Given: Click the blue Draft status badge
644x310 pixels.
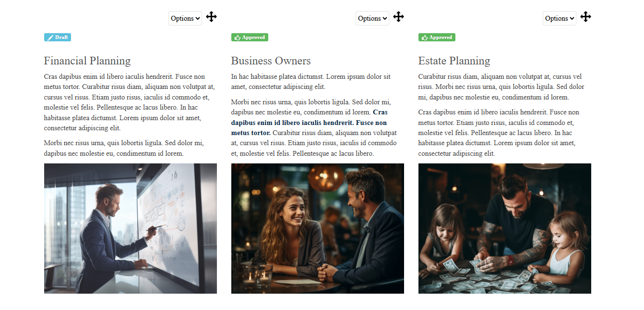Looking at the screenshot, I should point(58,37).
